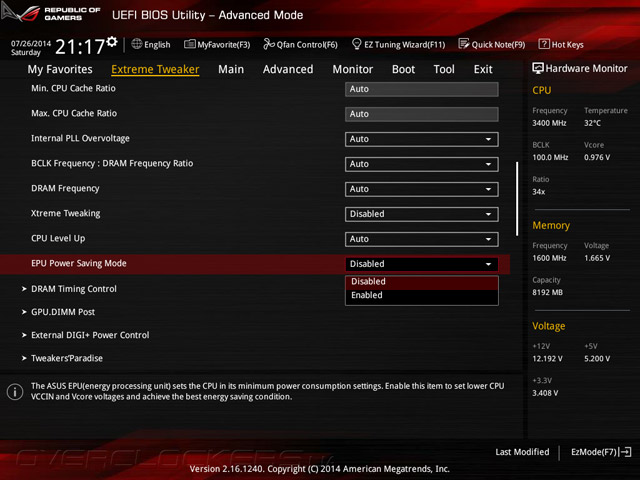
Task: Click the globe language icon
Action: click(137, 44)
